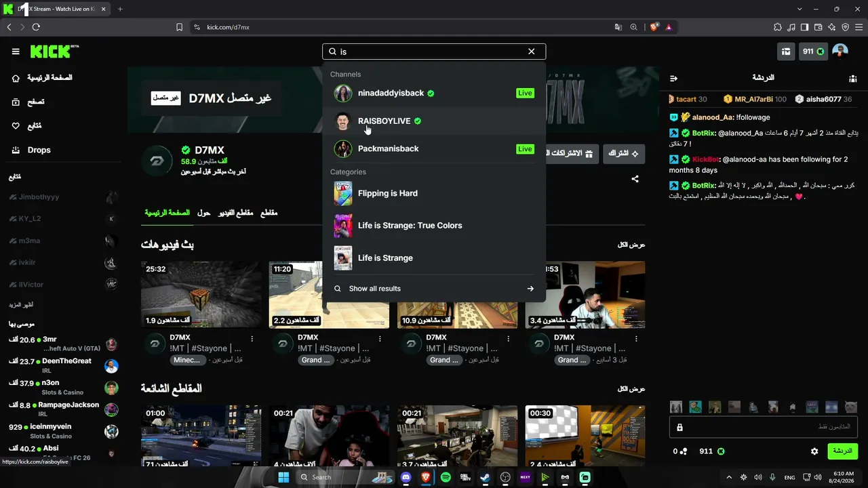The width and height of the screenshot is (868, 488).
Task: Open the iceinmyvein recommended channel
Action: tap(63, 431)
